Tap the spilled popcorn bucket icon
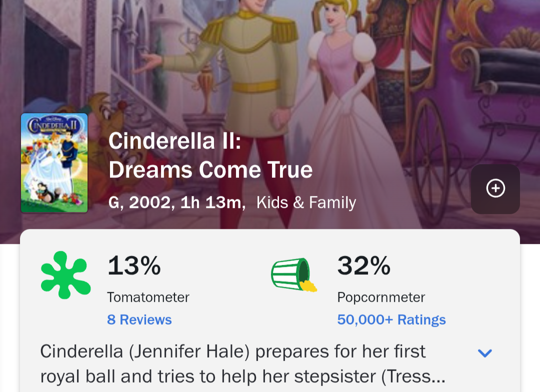The width and height of the screenshot is (540, 392). [x=294, y=275]
